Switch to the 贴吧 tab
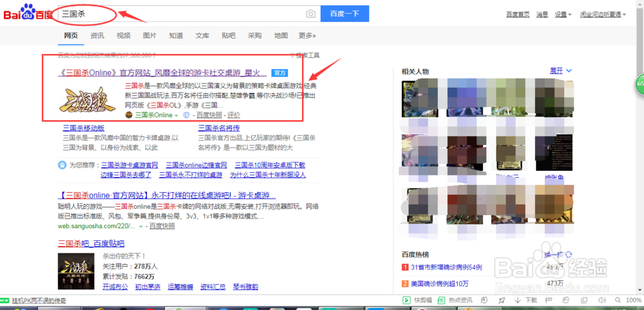644x310 pixels. point(229,36)
